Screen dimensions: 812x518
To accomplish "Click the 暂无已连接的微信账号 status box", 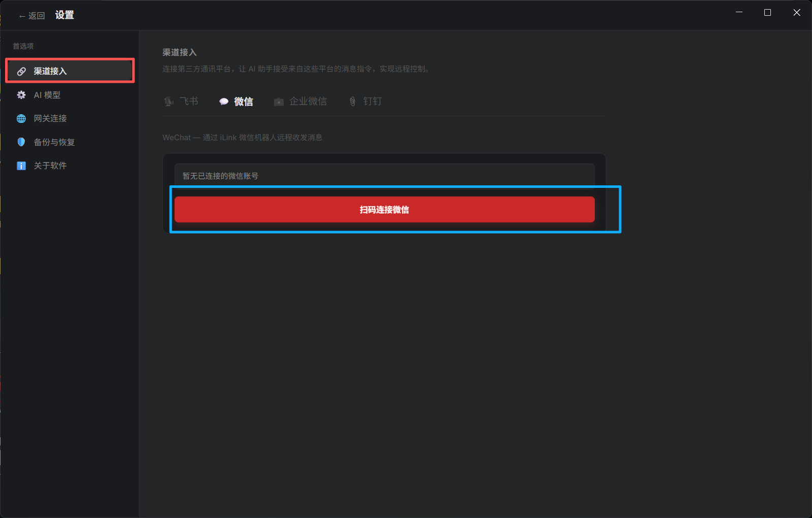I will pos(385,176).
